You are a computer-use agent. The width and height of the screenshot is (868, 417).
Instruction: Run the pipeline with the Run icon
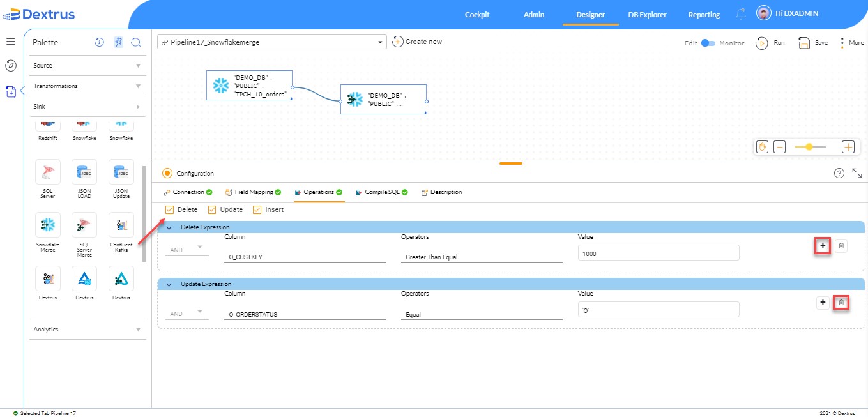point(761,43)
